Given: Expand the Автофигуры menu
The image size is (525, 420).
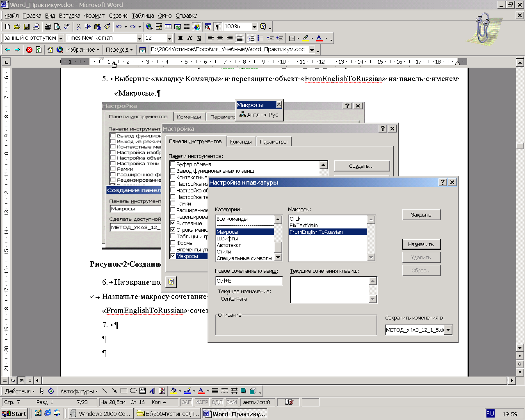Looking at the screenshot, I should tap(79, 391).
